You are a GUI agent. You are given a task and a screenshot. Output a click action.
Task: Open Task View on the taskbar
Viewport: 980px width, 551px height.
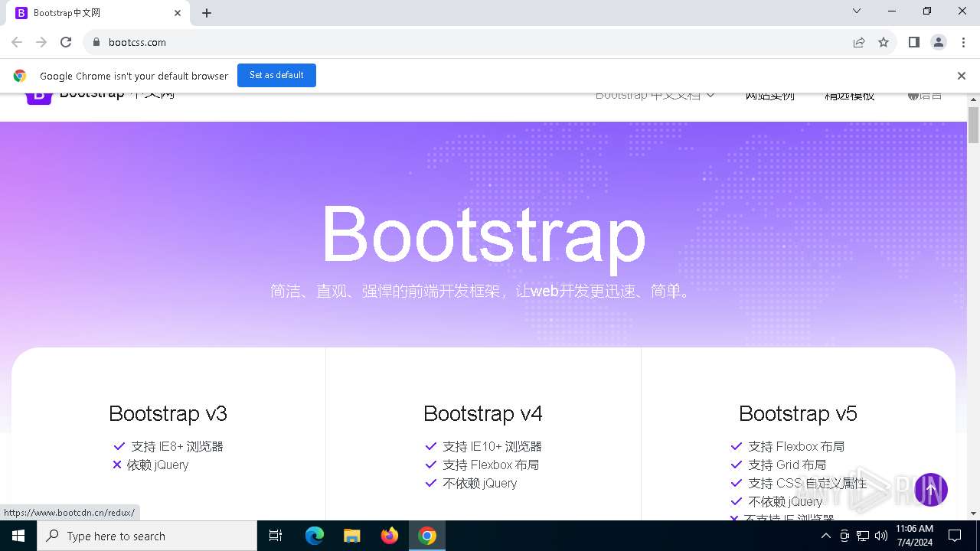pos(276,536)
